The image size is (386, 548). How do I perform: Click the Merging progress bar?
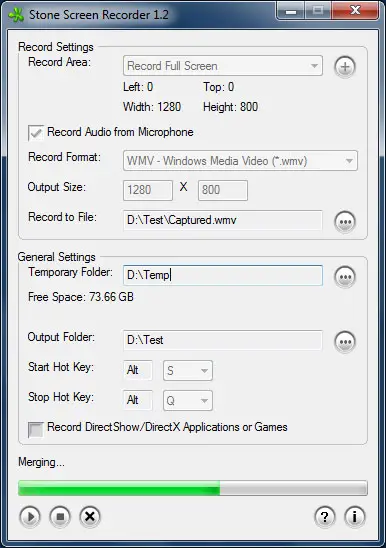(x=193, y=488)
